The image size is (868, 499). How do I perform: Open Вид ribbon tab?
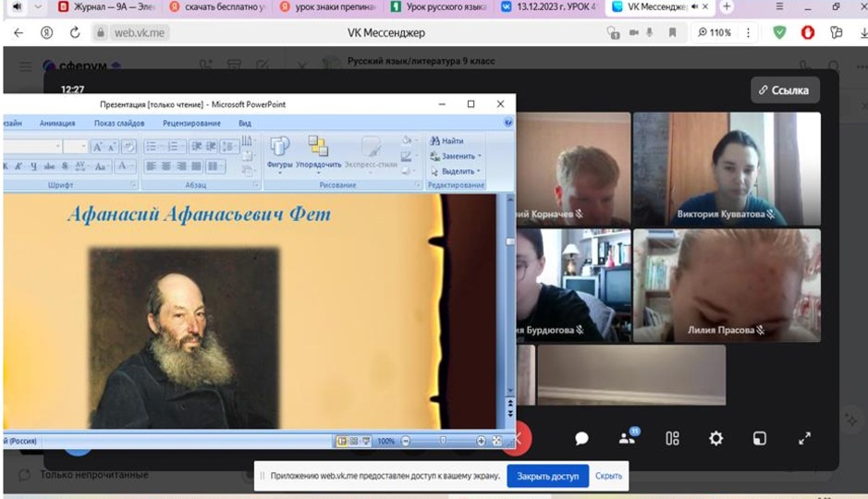click(x=245, y=124)
